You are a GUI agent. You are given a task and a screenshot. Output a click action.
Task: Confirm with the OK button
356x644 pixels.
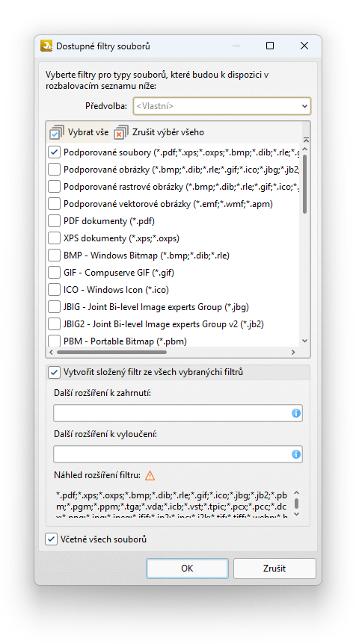pyautogui.click(x=187, y=569)
